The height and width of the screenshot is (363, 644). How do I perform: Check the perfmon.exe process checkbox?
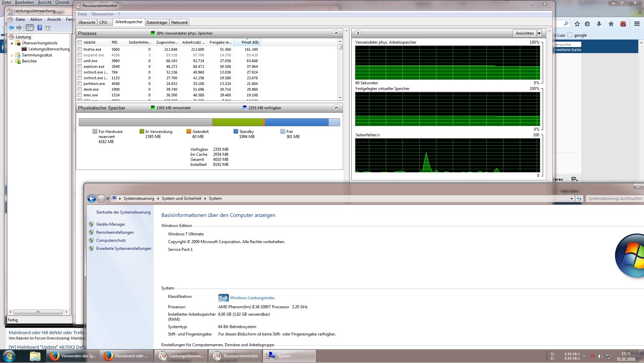tap(80, 84)
